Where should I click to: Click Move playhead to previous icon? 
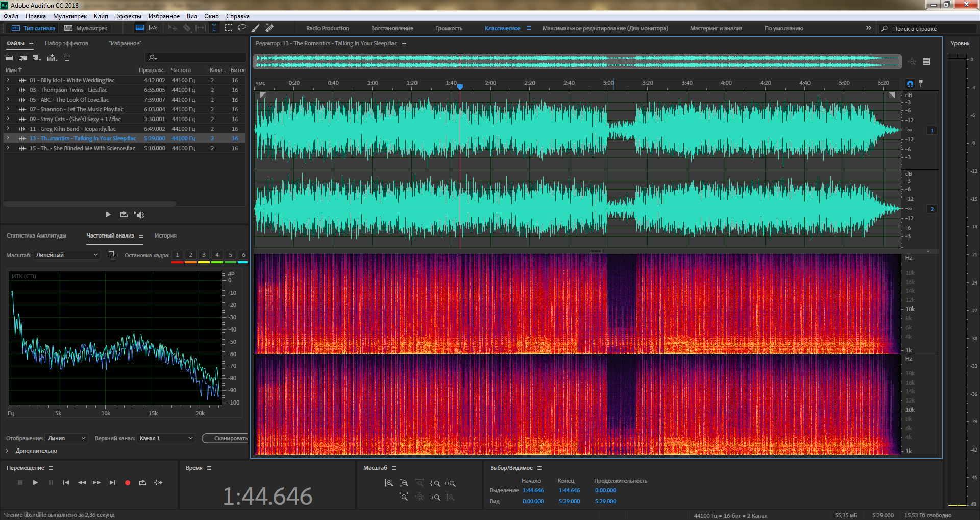pos(66,483)
